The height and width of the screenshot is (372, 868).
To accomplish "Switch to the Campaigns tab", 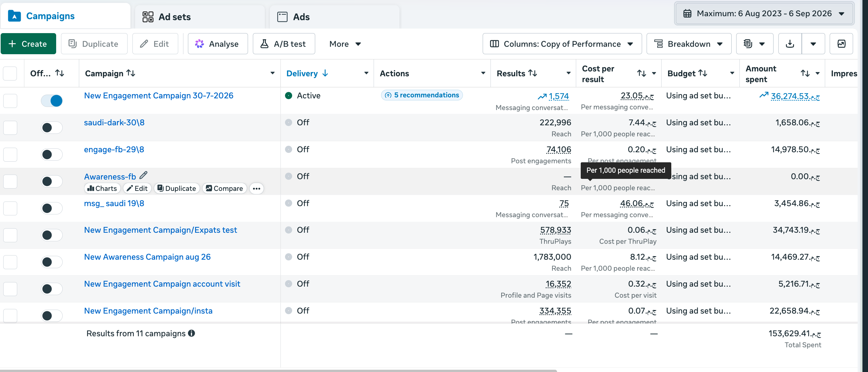I will click(65, 16).
